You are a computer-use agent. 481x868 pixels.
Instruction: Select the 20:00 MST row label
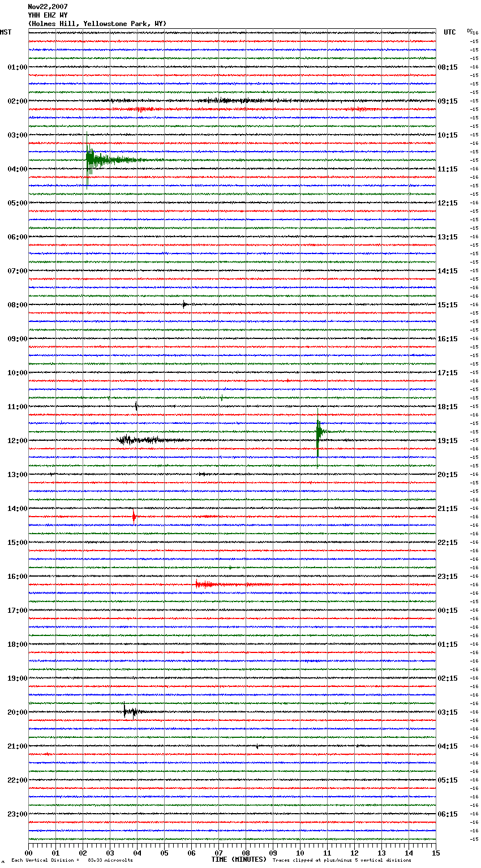click(x=18, y=712)
